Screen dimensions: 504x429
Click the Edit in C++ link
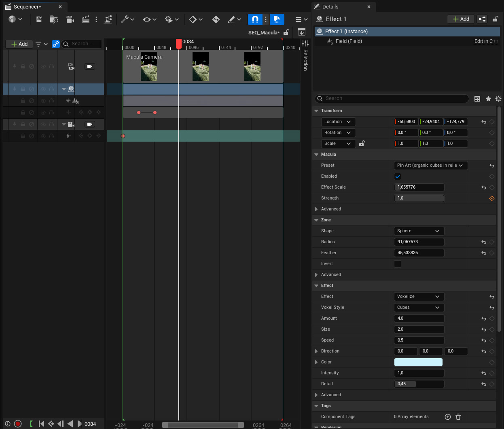pos(486,41)
